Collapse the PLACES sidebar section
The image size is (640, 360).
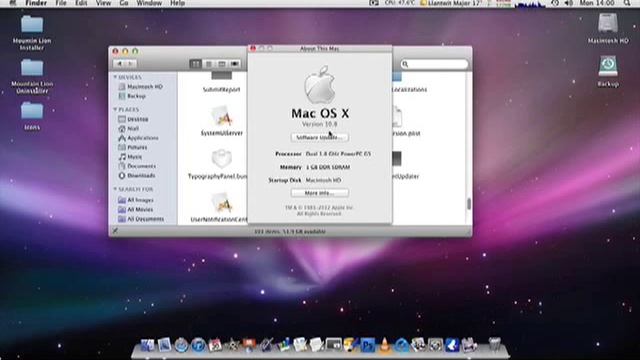click(x=115, y=109)
